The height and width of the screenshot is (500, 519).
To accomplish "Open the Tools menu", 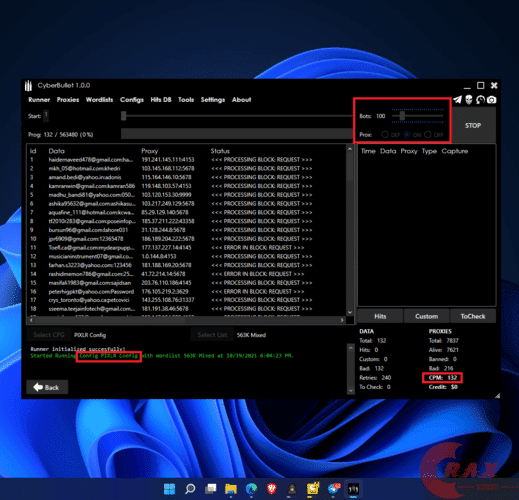I will [186, 100].
